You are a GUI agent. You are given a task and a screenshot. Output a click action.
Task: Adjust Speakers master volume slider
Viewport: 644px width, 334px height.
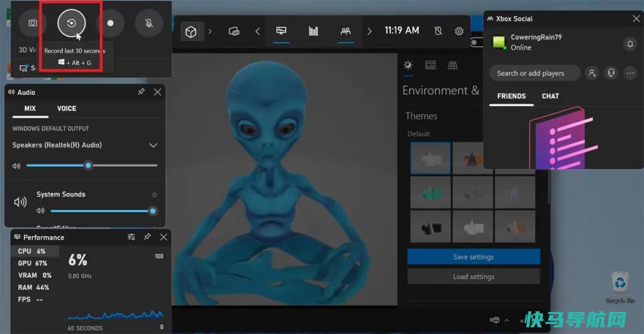click(92, 166)
